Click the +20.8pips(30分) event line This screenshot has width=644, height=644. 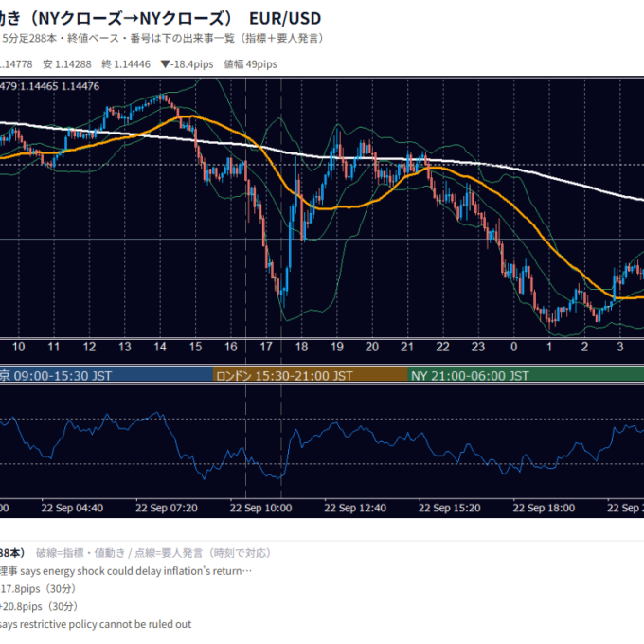39,607
